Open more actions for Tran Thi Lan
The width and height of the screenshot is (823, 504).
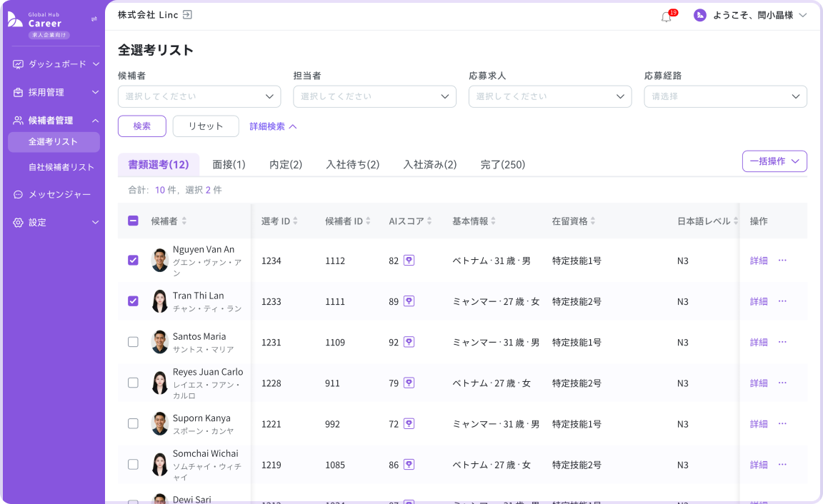pyautogui.click(x=782, y=301)
